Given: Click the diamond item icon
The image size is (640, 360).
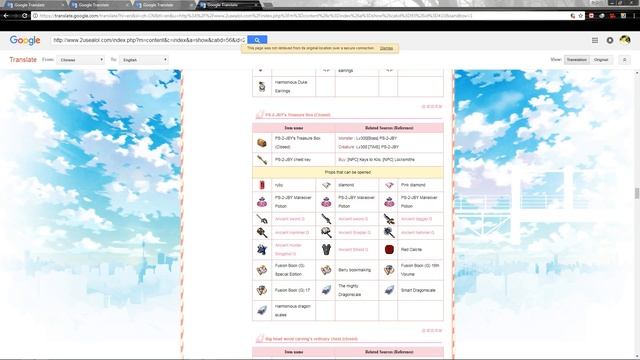Looking at the screenshot, I should 325,185.
